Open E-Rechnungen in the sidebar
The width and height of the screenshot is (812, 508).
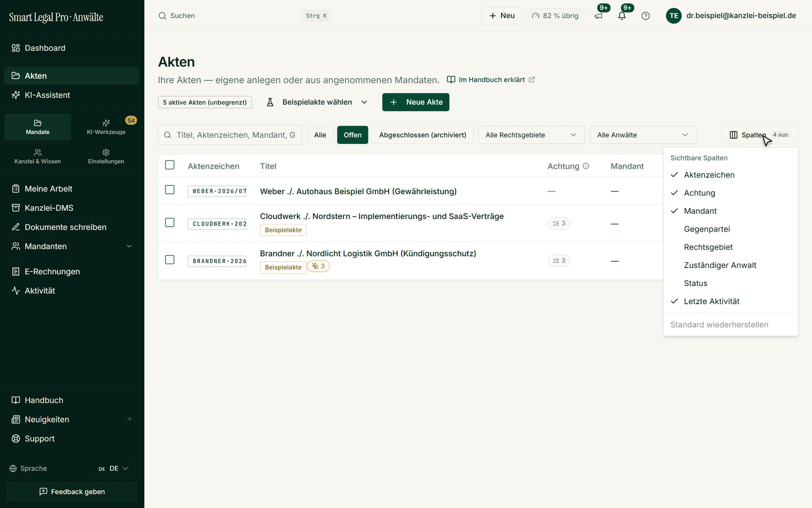coord(72,272)
